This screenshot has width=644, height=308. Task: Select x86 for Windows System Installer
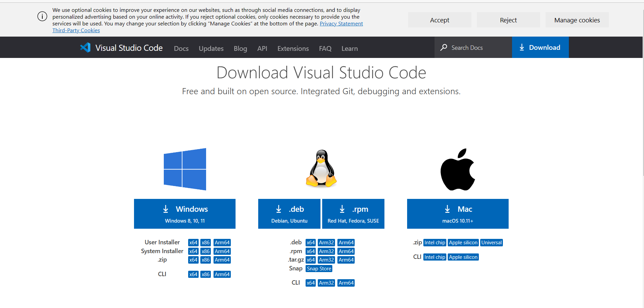[206, 251]
